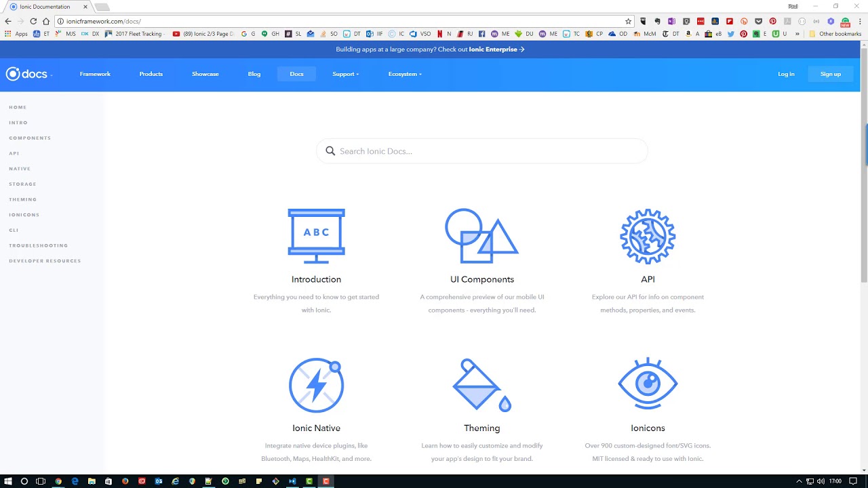Click the Pinterest extension icon in toolbar

[x=772, y=21]
